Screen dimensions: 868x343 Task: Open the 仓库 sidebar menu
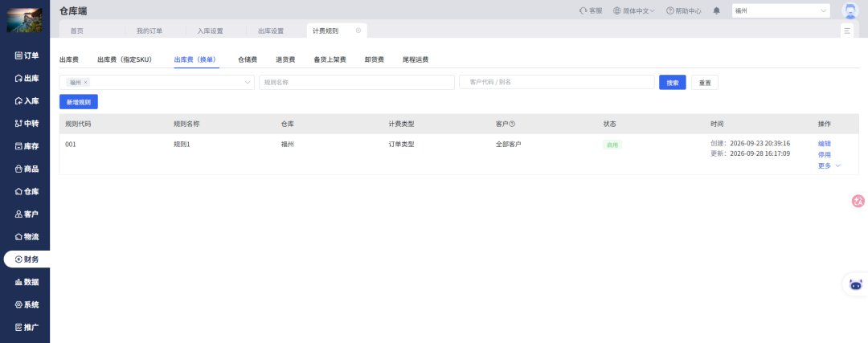27,191
